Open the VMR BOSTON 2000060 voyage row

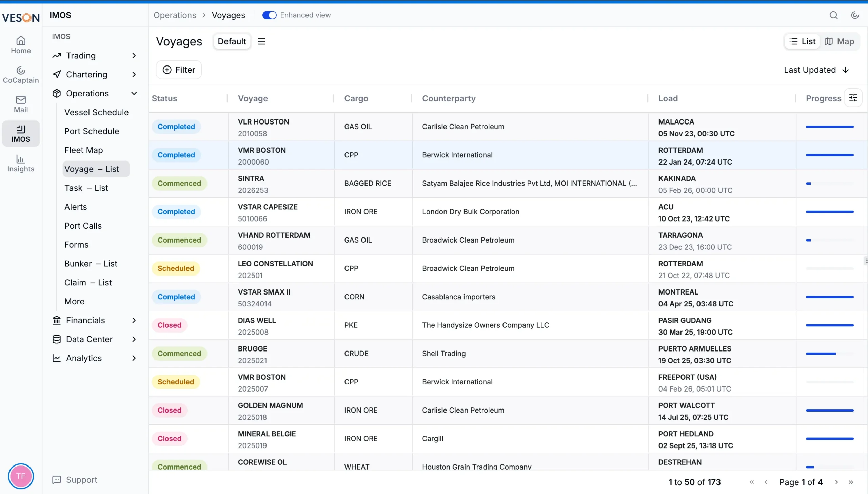click(x=505, y=155)
